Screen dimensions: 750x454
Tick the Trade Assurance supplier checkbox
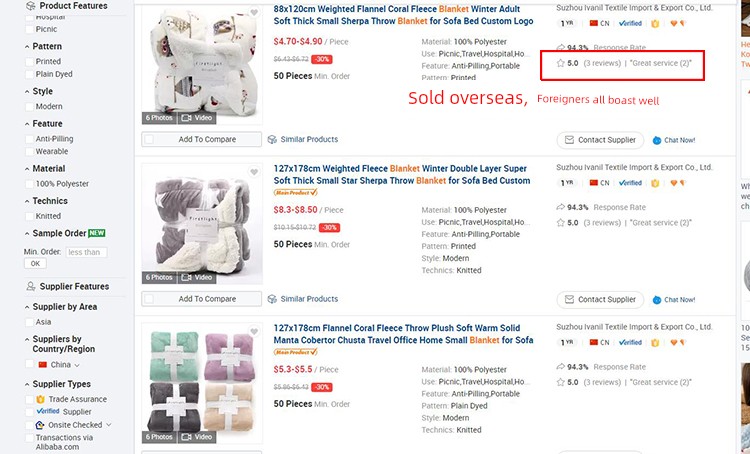coord(28,399)
